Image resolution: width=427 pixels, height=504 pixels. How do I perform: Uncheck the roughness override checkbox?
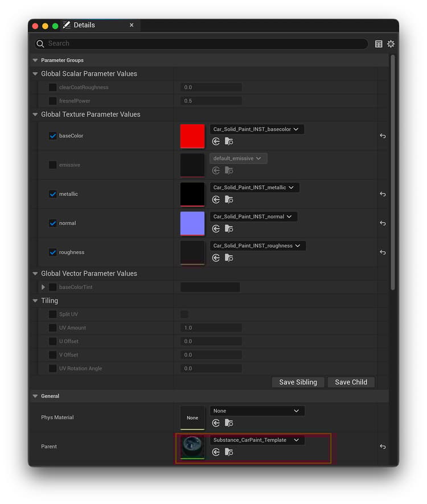point(53,252)
